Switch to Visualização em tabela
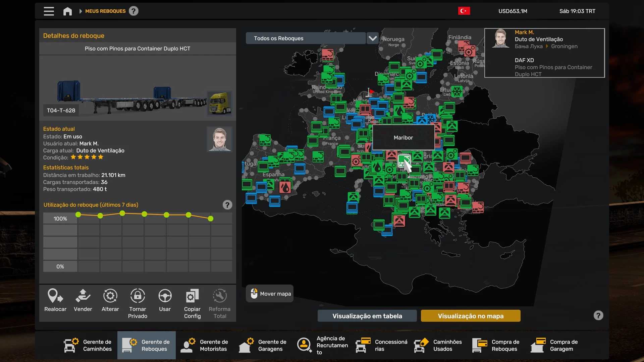 (x=367, y=316)
